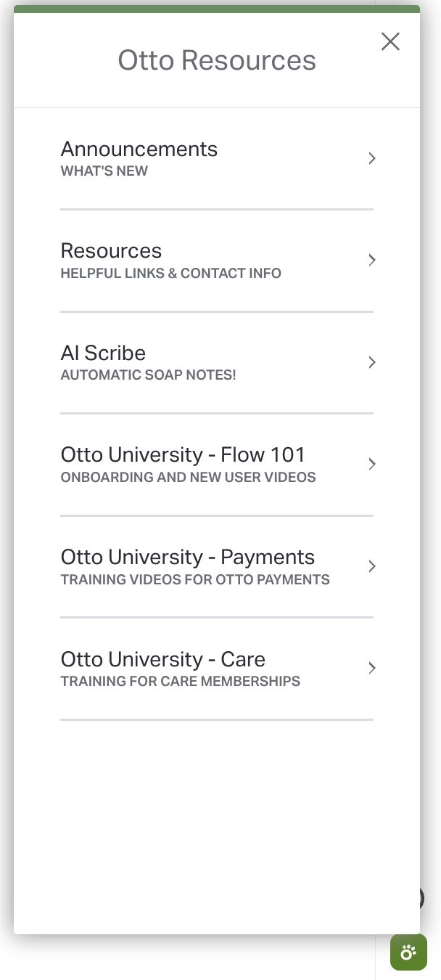Open the Announcements menu entry
The height and width of the screenshot is (980, 441).
(217, 159)
